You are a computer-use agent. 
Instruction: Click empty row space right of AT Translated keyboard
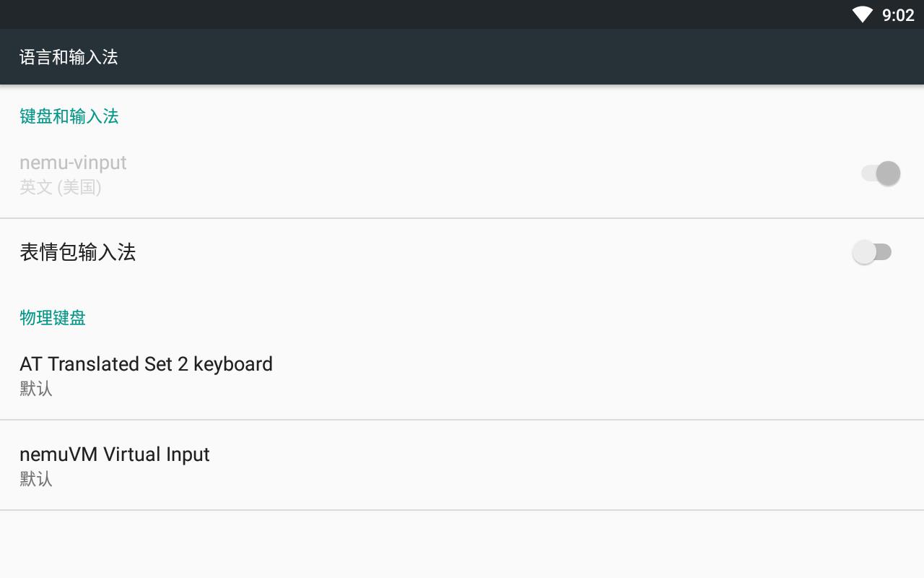click(x=577, y=374)
